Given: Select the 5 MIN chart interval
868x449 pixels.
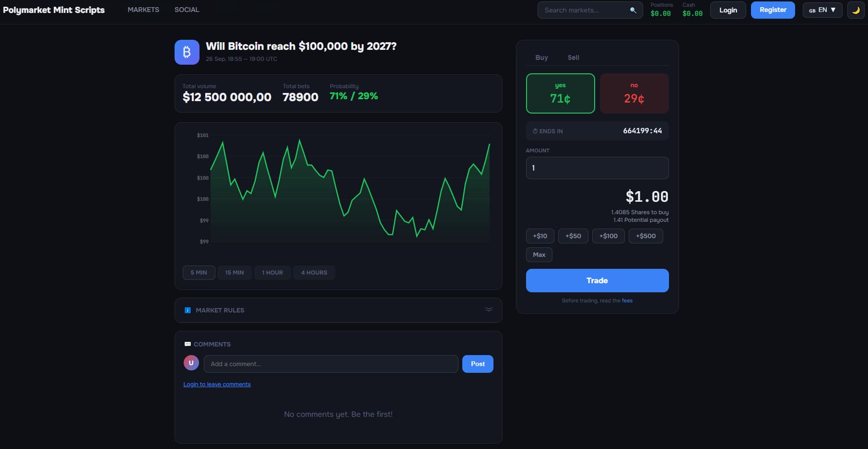Looking at the screenshot, I should [199, 273].
